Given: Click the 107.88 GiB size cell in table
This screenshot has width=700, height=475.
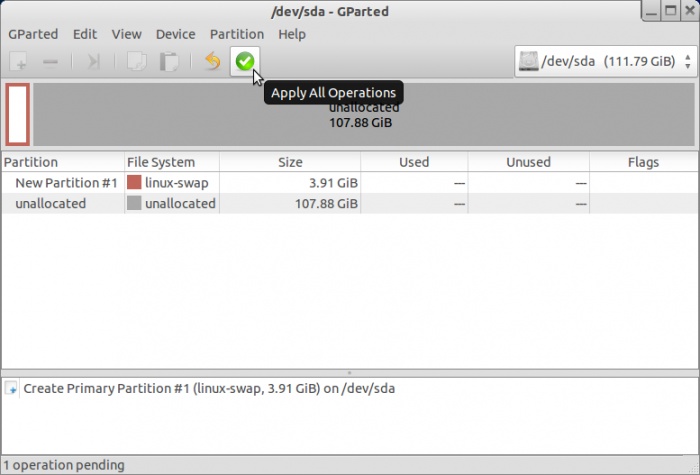Looking at the screenshot, I should pos(326,204).
